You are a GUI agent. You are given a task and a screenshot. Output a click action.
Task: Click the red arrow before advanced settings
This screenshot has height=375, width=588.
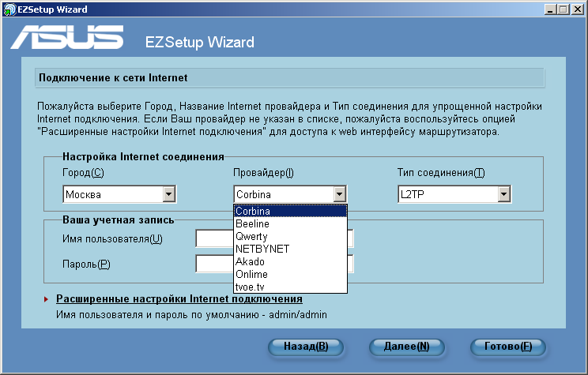point(46,299)
